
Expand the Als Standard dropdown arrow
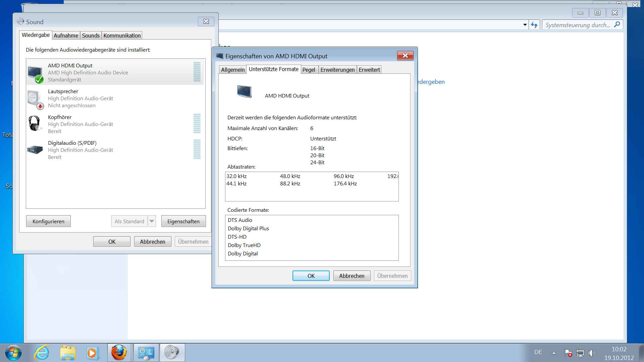click(152, 221)
